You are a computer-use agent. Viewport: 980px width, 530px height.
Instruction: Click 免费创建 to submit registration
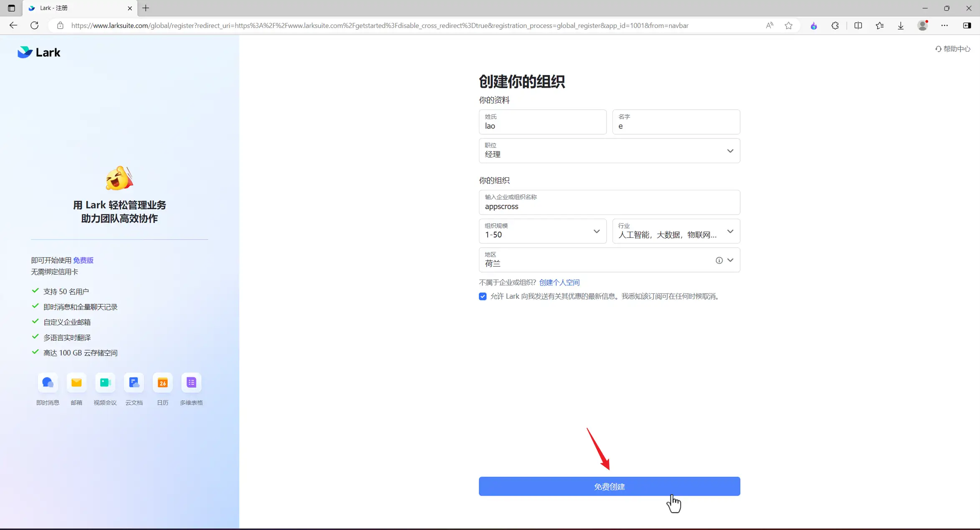(610, 486)
